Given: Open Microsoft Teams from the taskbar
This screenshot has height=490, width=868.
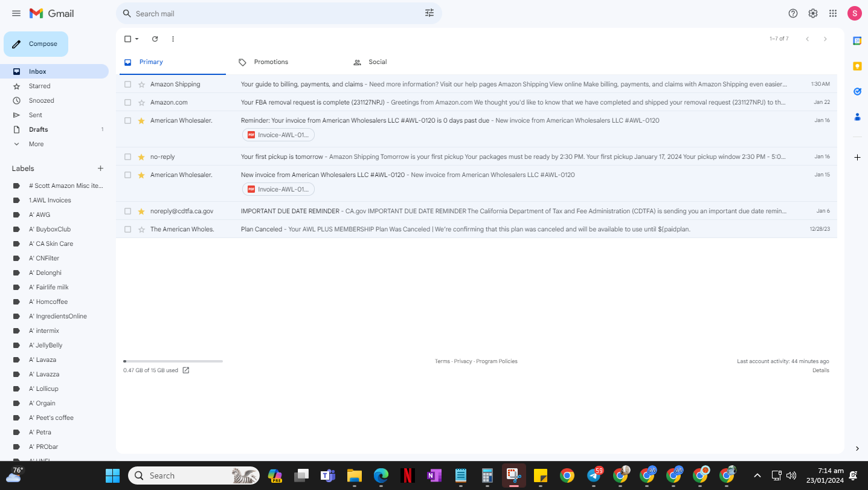Looking at the screenshot, I should [327, 475].
